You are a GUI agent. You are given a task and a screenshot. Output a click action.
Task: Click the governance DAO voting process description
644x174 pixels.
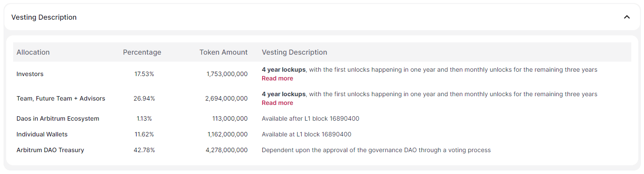[376, 150]
